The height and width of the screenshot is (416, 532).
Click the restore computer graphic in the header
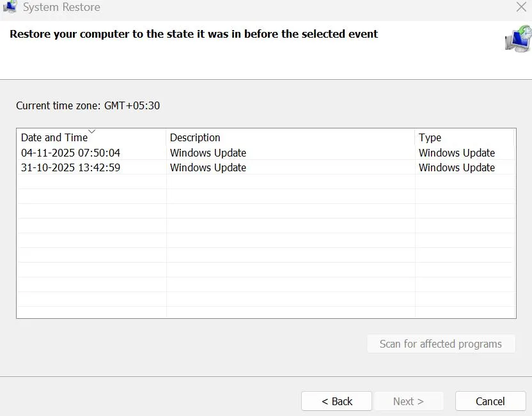(518, 39)
